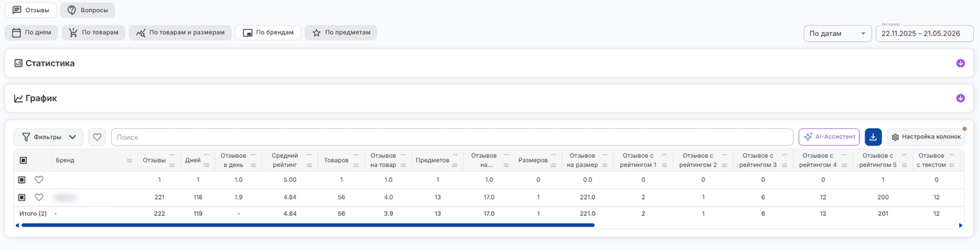
Task: Open three-dots menu on Средний рейтинг column
Action: [x=309, y=155]
